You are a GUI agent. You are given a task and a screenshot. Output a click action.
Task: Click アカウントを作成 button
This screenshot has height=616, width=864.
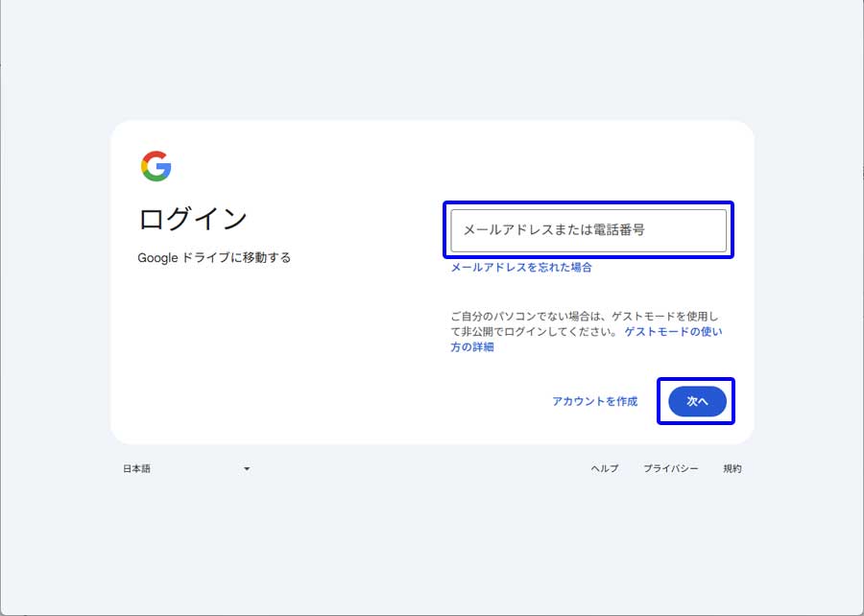click(594, 401)
